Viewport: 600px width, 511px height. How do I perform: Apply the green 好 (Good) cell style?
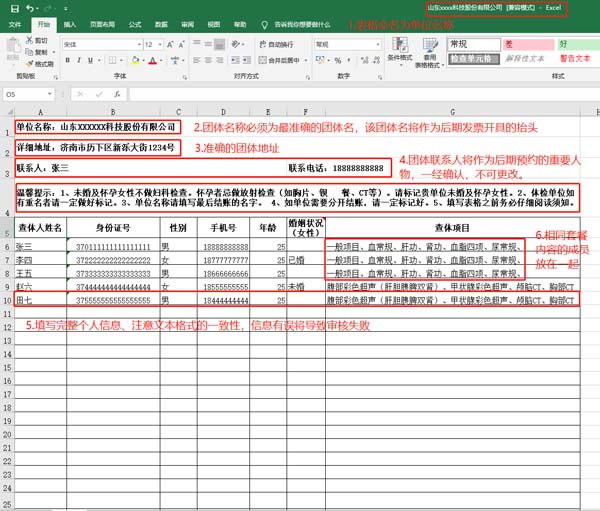tap(578, 44)
